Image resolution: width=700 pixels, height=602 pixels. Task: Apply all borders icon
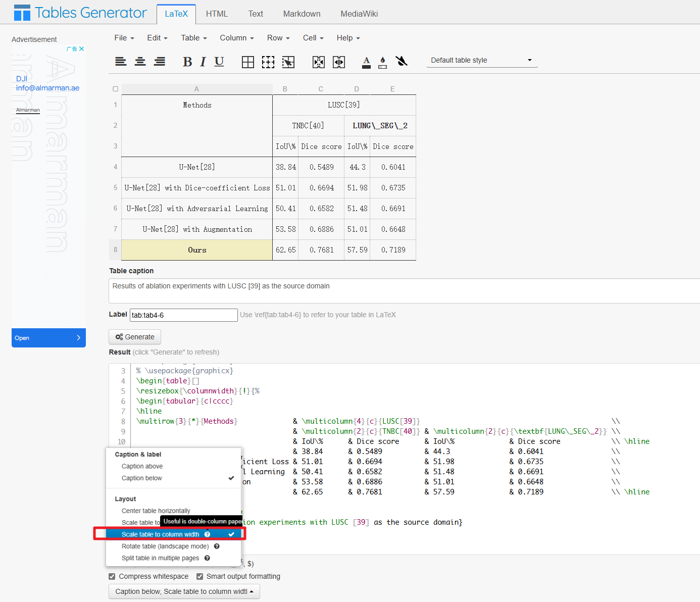click(248, 62)
